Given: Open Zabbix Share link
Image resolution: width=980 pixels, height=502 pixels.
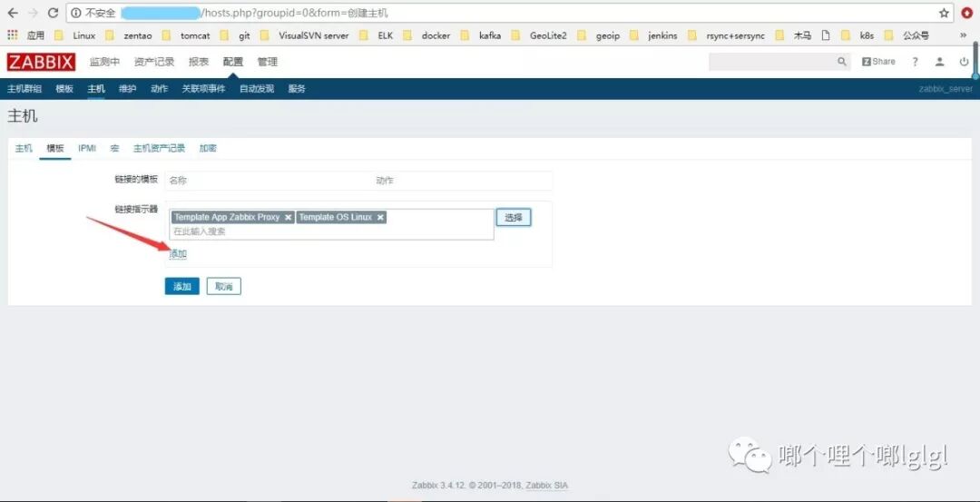Looking at the screenshot, I should tap(878, 62).
